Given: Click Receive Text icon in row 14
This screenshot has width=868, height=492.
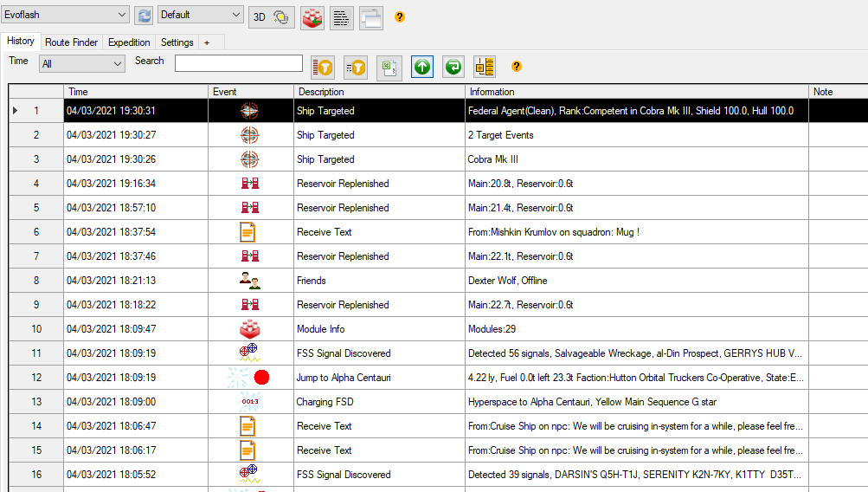Looking at the screenshot, I should [x=248, y=425].
